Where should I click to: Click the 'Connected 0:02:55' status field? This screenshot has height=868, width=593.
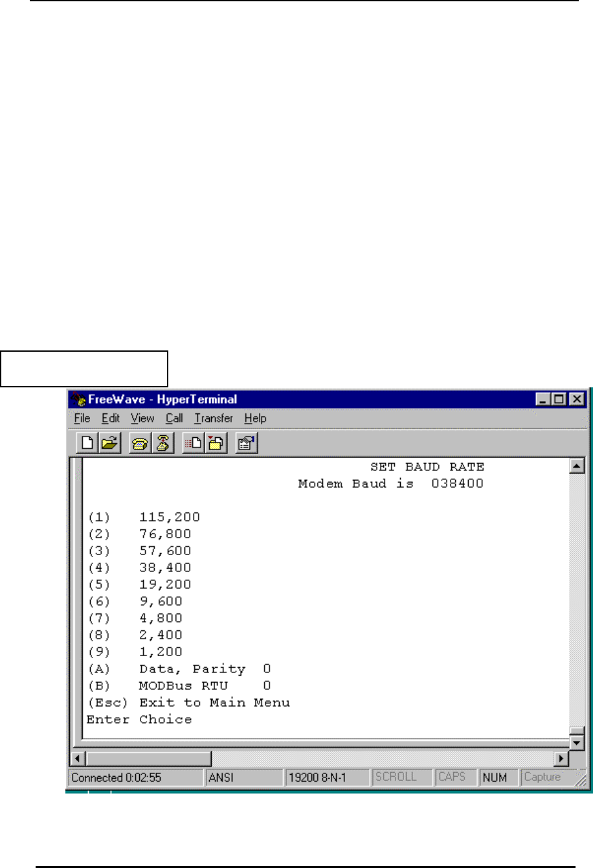pos(136,777)
